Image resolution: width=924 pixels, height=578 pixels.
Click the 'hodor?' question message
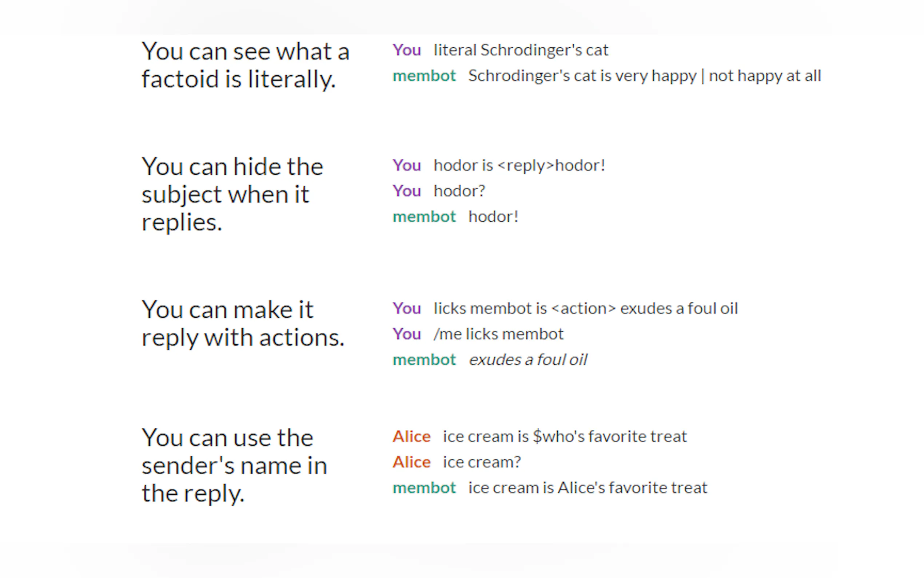pyautogui.click(x=459, y=191)
